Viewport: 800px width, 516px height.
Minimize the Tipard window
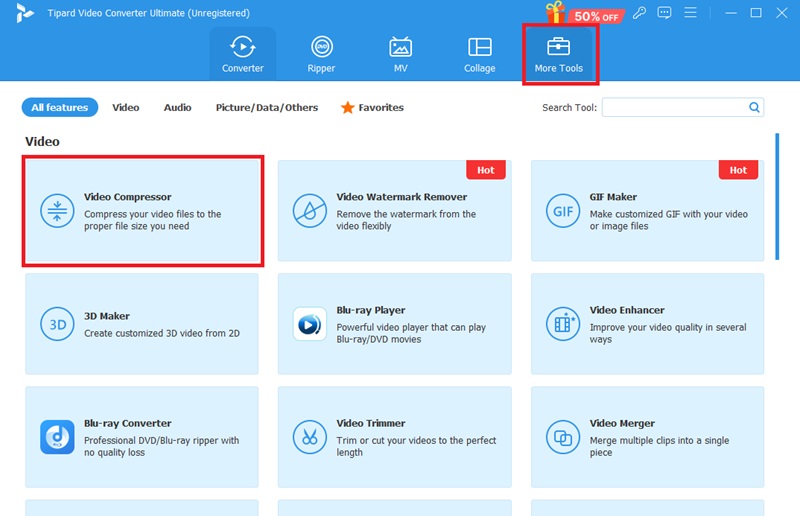[x=731, y=13]
